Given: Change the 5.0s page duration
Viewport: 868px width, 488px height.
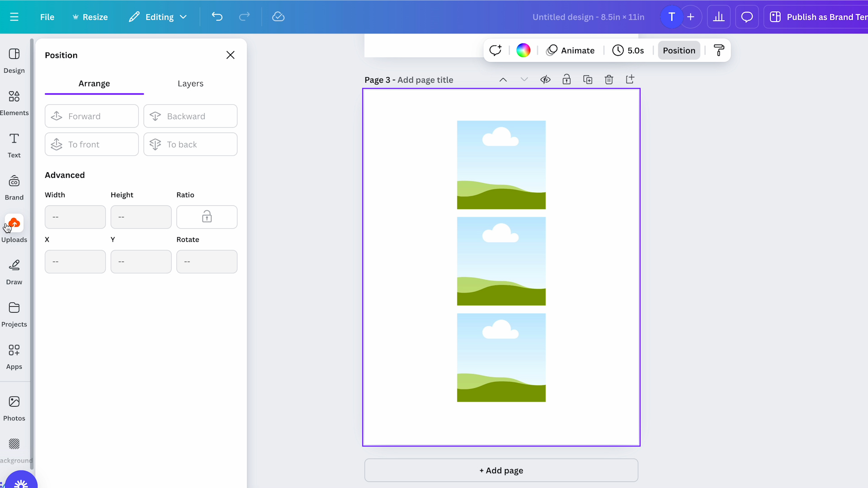Looking at the screenshot, I should click(x=628, y=50).
